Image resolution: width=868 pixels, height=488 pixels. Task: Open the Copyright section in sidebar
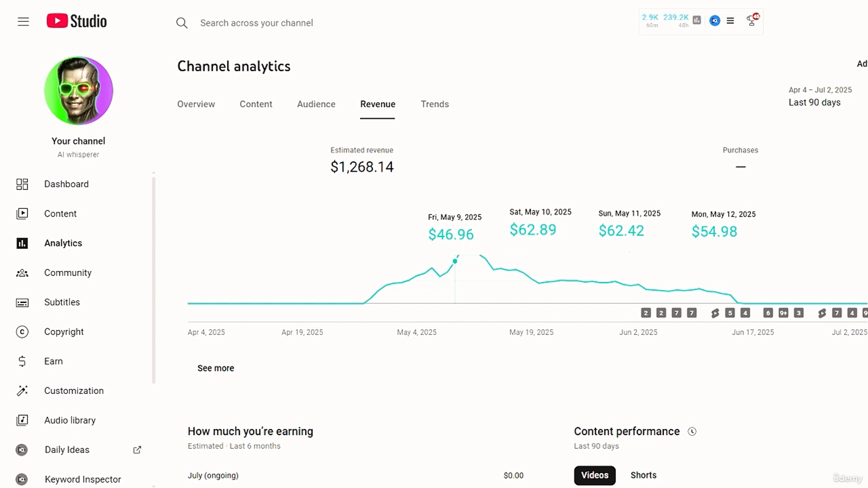[x=64, y=332]
